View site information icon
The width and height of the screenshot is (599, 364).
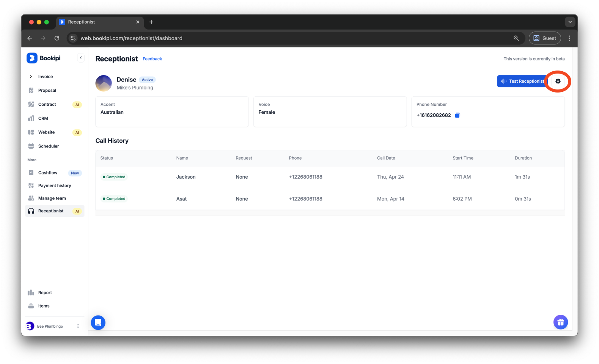pos(73,38)
